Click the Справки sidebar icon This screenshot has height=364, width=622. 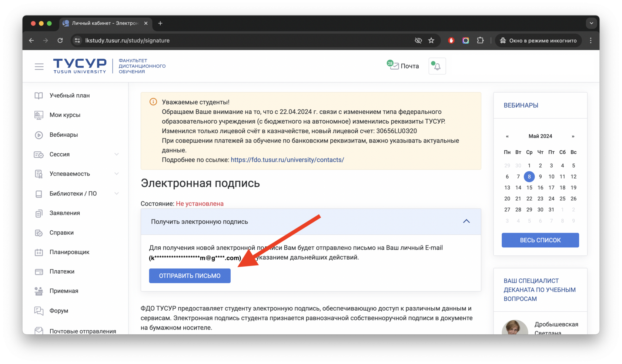pyautogui.click(x=39, y=233)
